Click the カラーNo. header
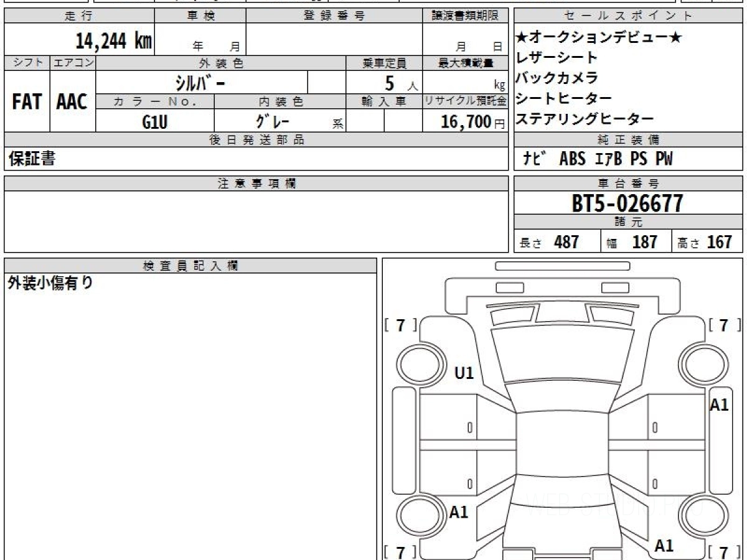 pyautogui.click(x=155, y=101)
